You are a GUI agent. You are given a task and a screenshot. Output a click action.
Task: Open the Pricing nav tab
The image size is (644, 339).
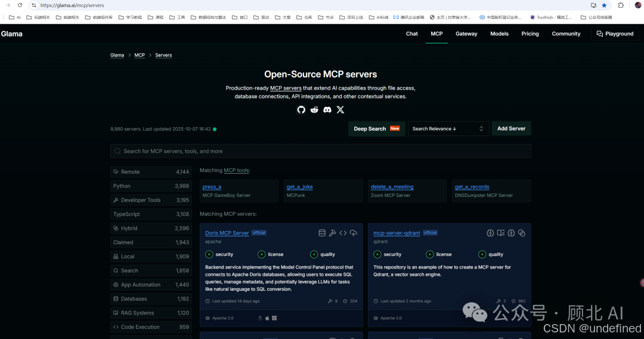pyautogui.click(x=530, y=33)
